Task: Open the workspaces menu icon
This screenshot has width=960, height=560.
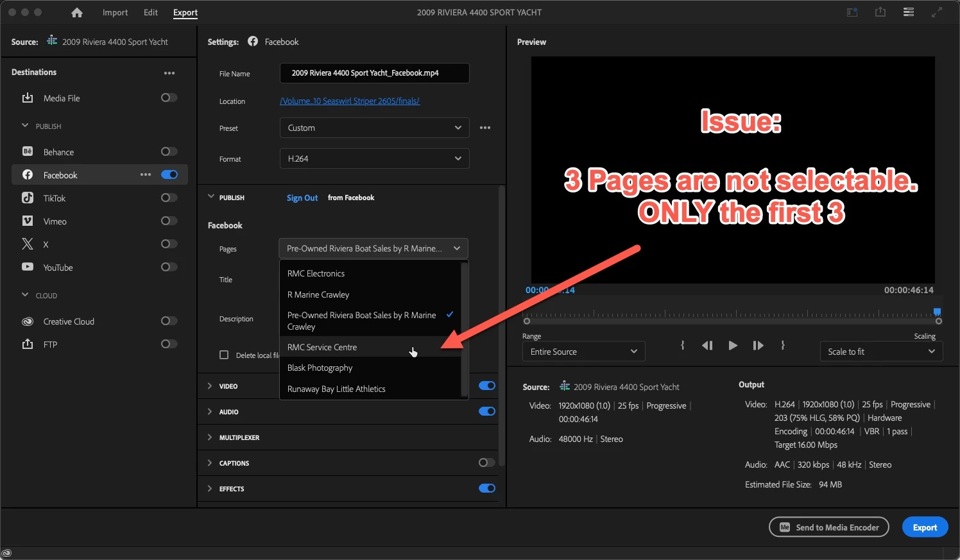Action: 909,12
